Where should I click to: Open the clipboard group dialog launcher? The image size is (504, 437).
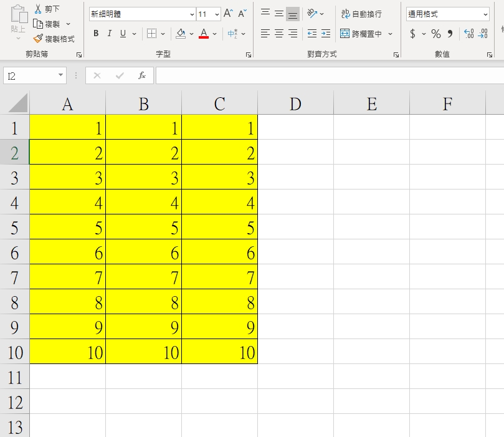pos(79,55)
